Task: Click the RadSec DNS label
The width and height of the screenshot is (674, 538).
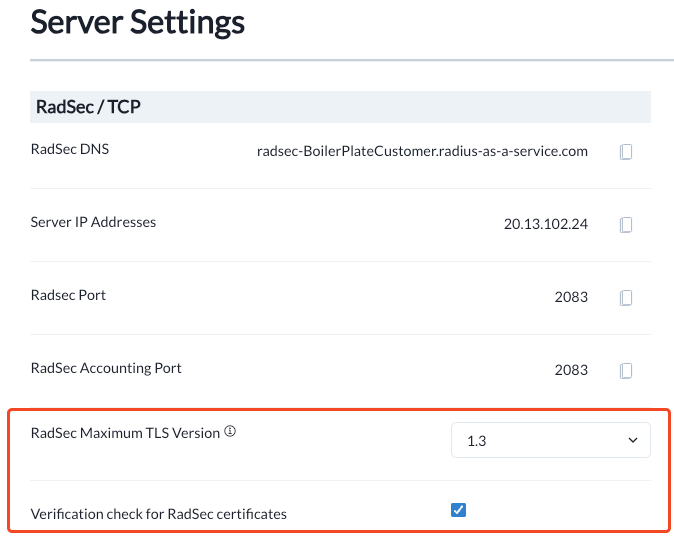Action: [70, 149]
